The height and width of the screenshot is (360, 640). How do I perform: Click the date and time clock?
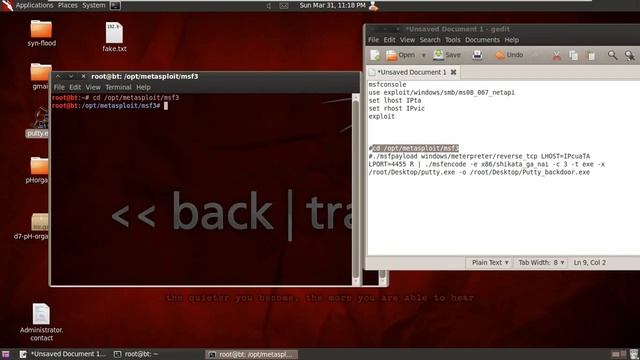point(332,5)
